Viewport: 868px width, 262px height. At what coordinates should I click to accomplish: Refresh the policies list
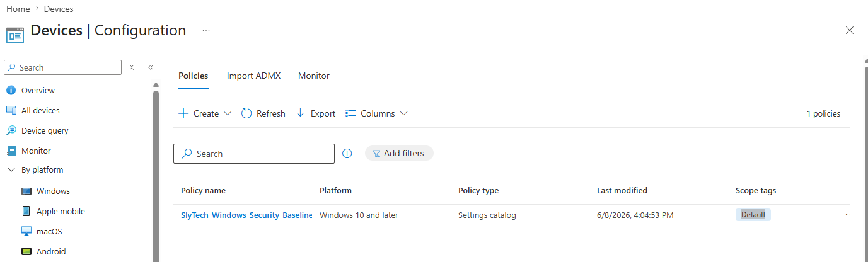[263, 113]
